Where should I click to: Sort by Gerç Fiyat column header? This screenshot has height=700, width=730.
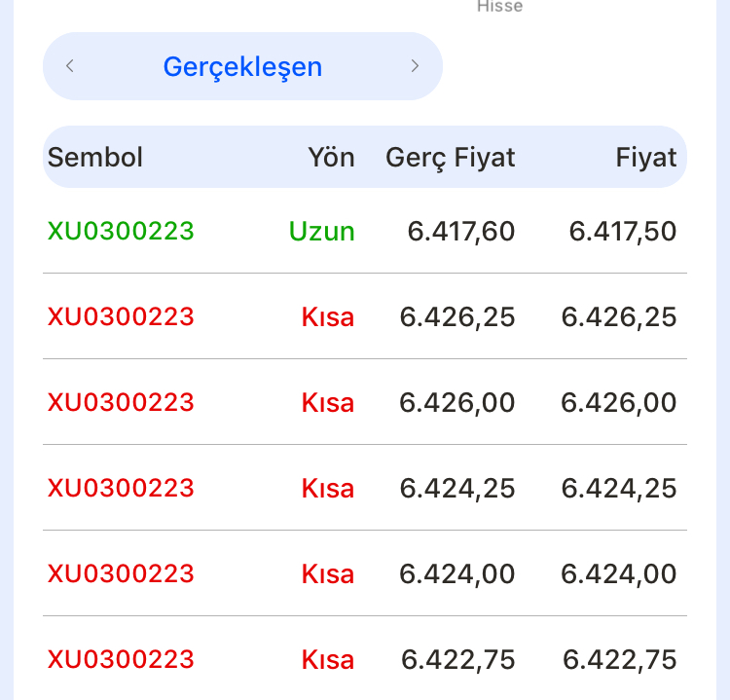coord(451,158)
